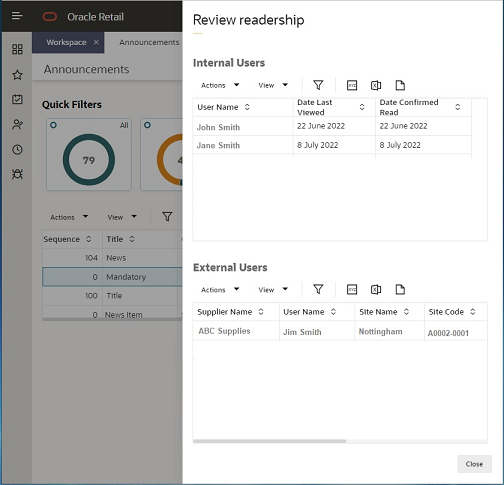Sort by Site Name
This screenshot has width=504, height=485.
[406, 312]
